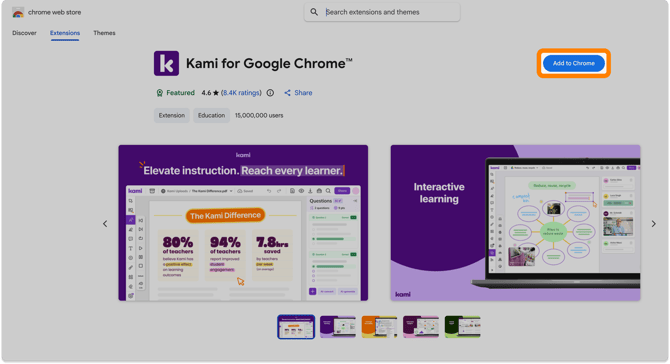Click the Kami purple K logo
670x364 pixels.
[166, 63]
